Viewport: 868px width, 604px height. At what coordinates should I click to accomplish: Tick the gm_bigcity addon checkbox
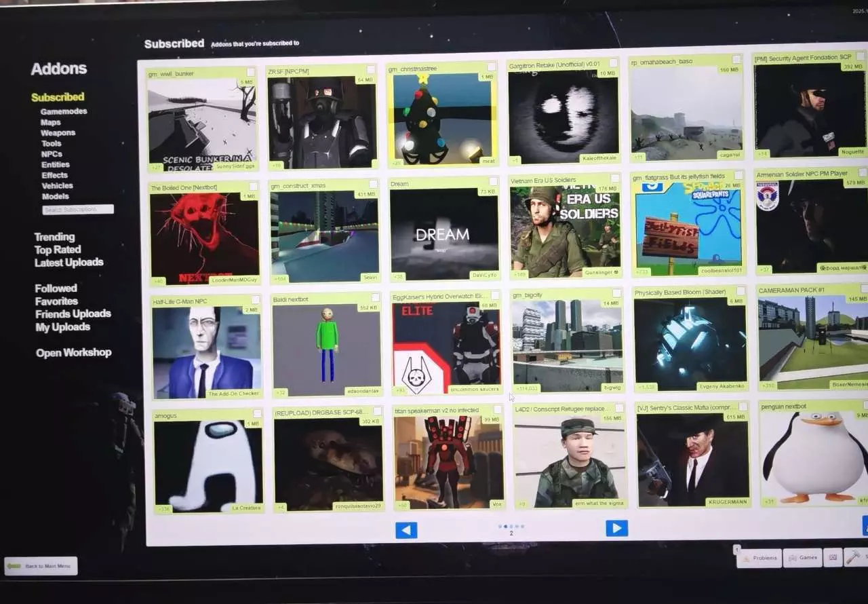point(618,294)
